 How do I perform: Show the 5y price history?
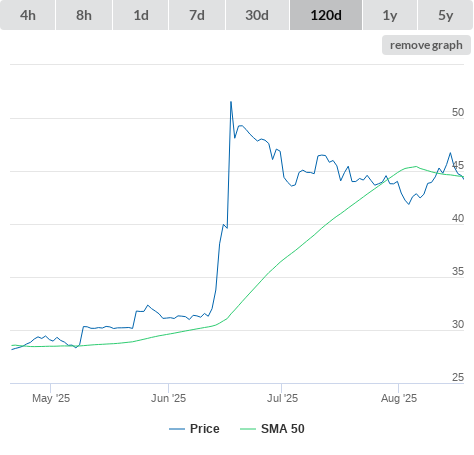(x=445, y=15)
